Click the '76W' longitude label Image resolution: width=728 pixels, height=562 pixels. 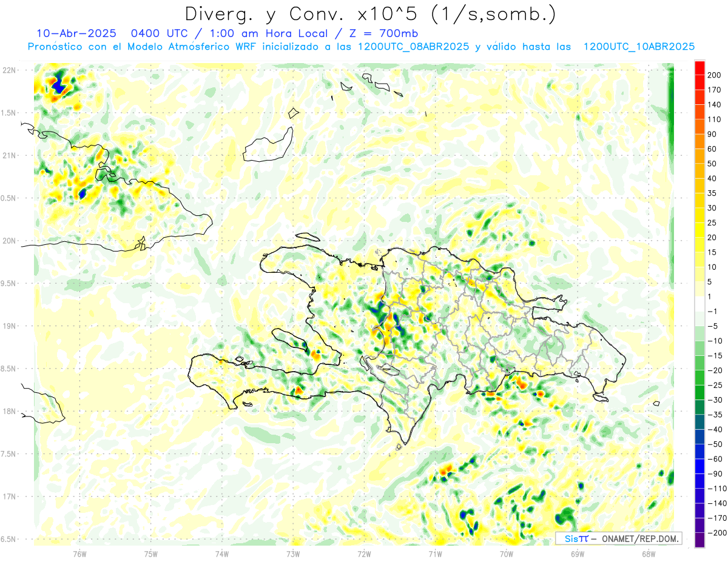pyautogui.click(x=79, y=554)
